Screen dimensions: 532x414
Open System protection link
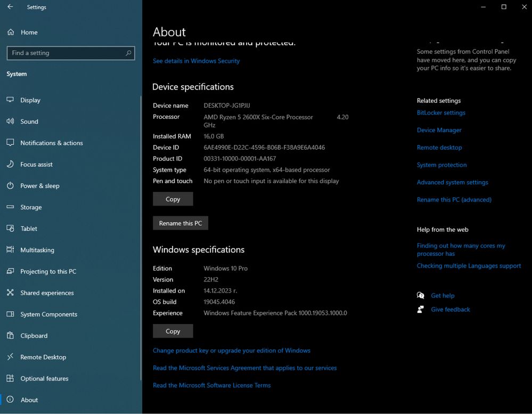(x=441, y=165)
